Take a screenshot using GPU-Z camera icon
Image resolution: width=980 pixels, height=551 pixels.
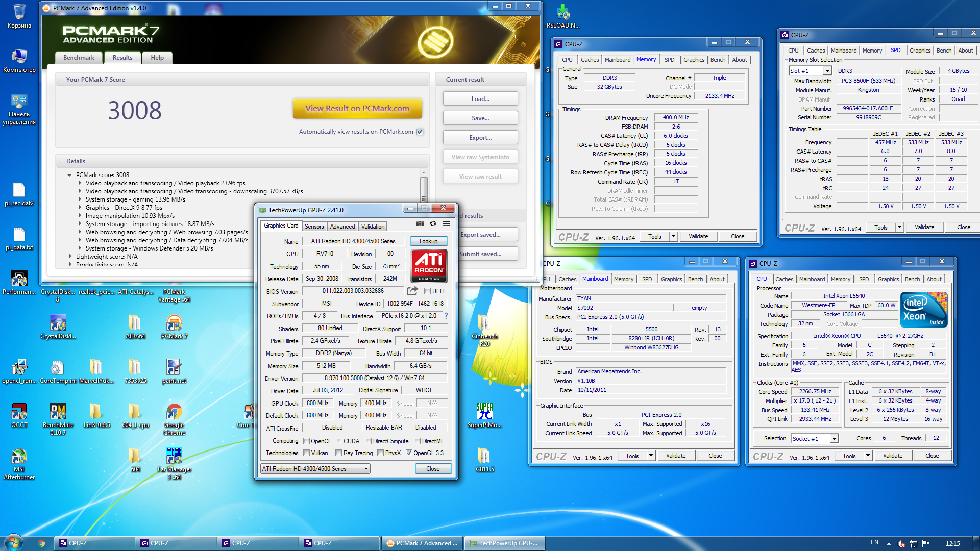pos(420,223)
